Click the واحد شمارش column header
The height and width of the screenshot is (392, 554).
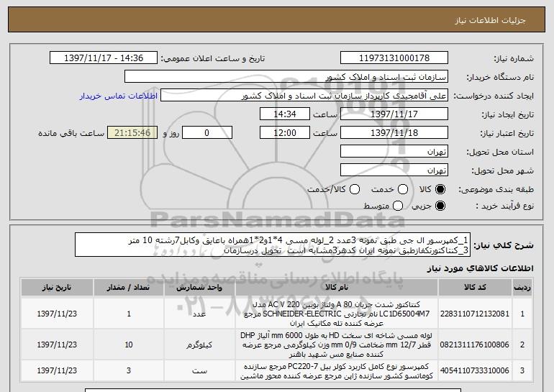[x=199, y=288]
